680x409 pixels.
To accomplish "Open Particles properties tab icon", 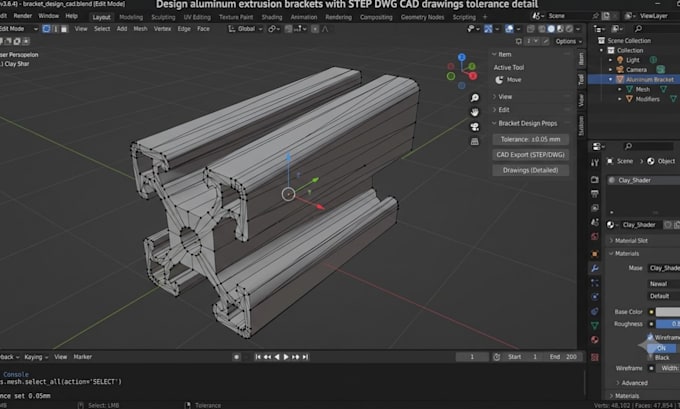I will pos(595,283).
